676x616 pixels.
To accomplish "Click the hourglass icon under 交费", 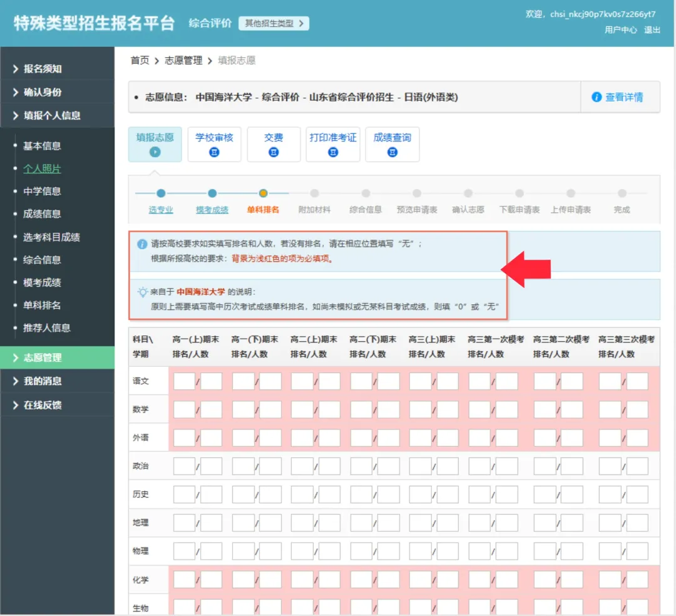I will click(274, 151).
